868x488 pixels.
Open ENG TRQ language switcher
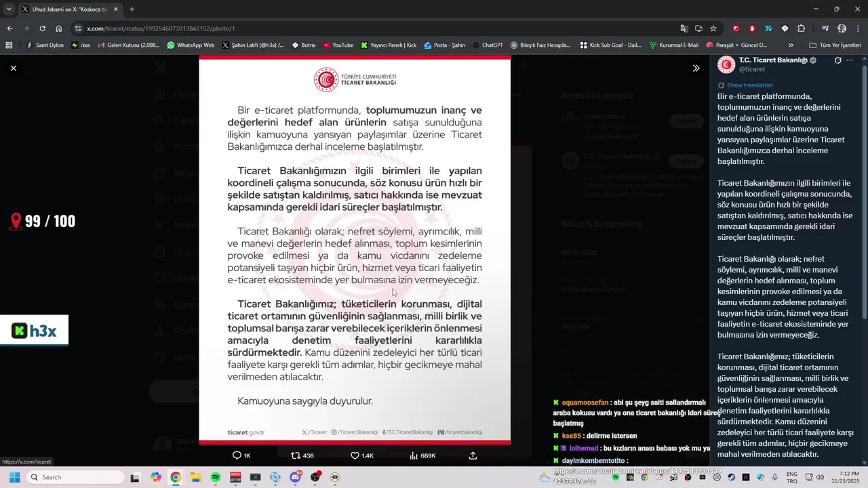click(791, 477)
